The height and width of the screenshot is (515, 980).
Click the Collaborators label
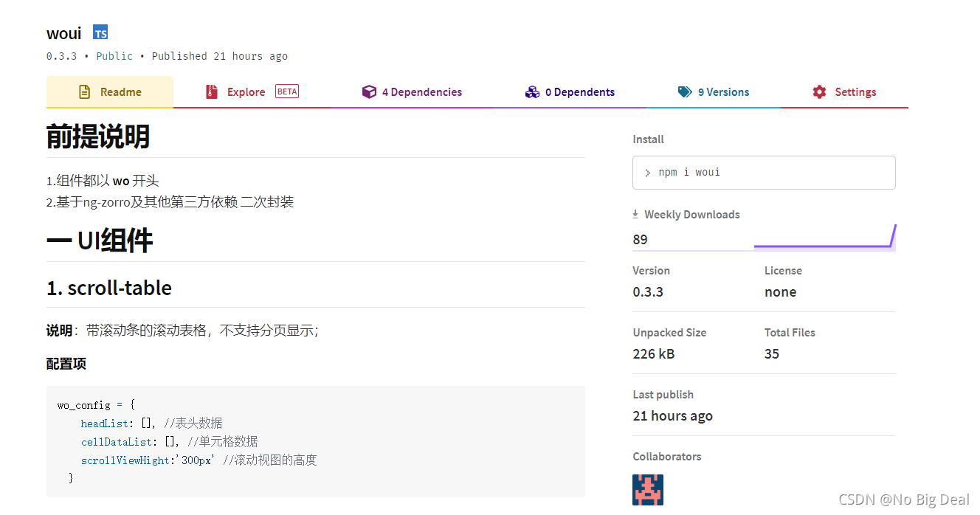coord(667,457)
